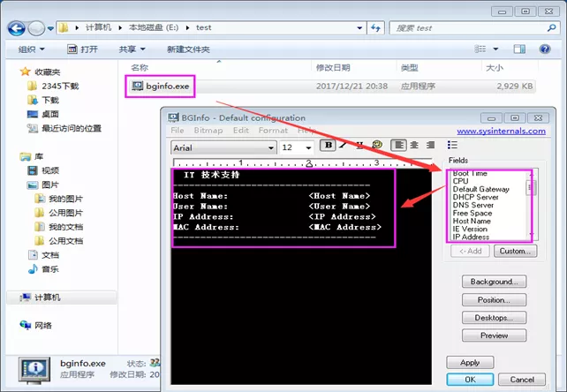The image size is (567, 392).
Task: Open the Format menu in BGInfo
Action: pos(273,131)
